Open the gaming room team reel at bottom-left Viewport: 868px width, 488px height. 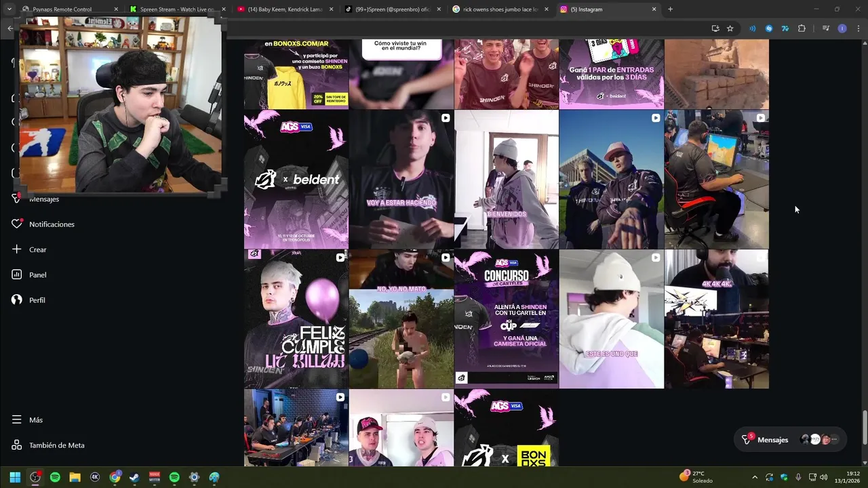tap(296, 428)
